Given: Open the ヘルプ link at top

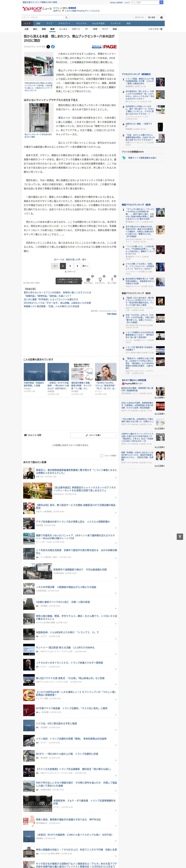Looking at the screenshot, I should tap(127, 2).
